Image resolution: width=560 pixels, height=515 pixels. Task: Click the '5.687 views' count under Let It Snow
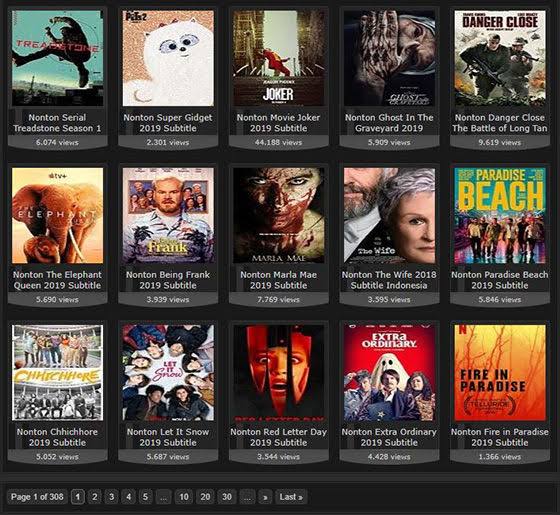coord(168,456)
